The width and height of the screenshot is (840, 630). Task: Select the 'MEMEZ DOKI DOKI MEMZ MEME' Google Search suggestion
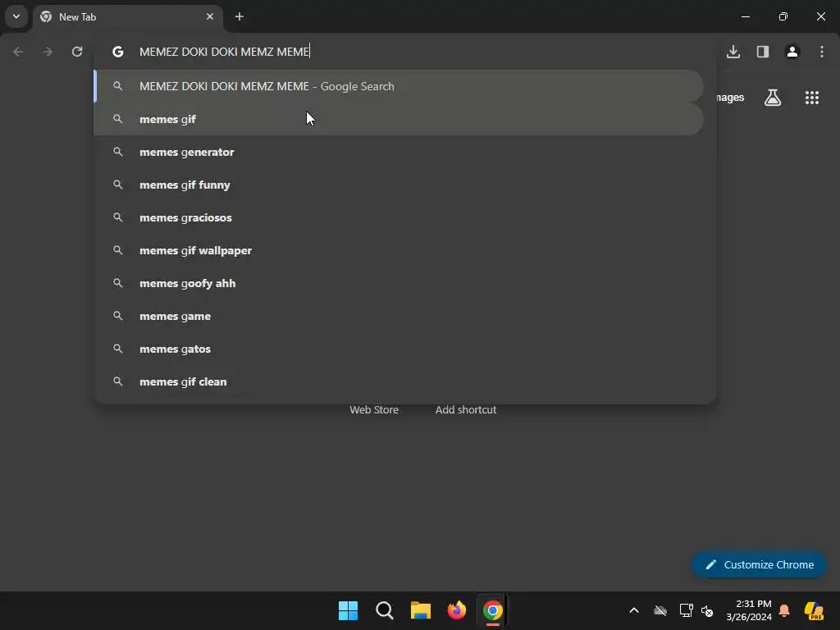point(399,86)
